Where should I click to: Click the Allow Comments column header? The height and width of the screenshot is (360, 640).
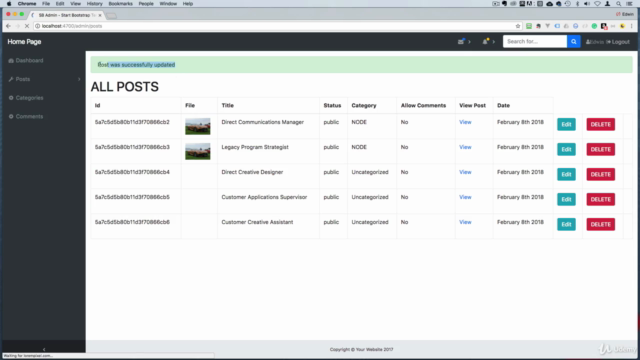pyautogui.click(x=423, y=105)
